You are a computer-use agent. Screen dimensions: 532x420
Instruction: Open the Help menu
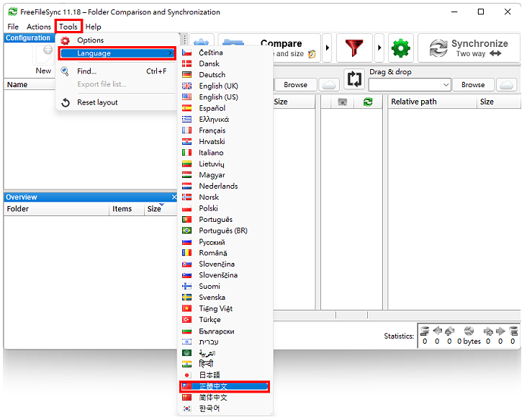click(94, 27)
